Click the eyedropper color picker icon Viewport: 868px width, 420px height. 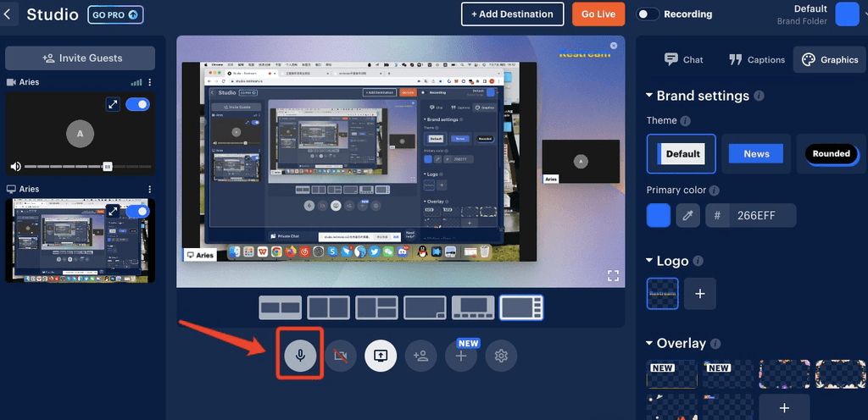pyautogui.click(x=688, y=215)
